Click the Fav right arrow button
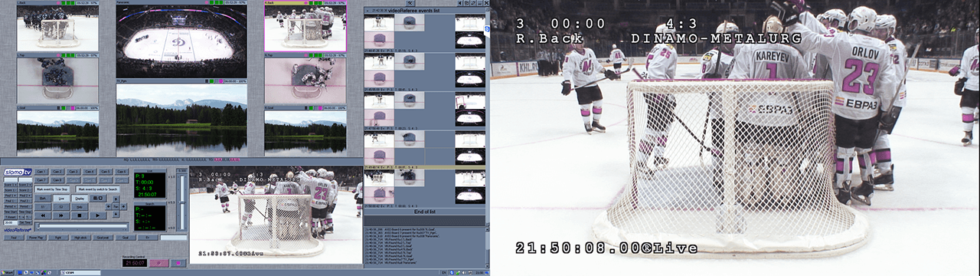The image size is (980, 276). pyautogui.click(x=124, y=206)
